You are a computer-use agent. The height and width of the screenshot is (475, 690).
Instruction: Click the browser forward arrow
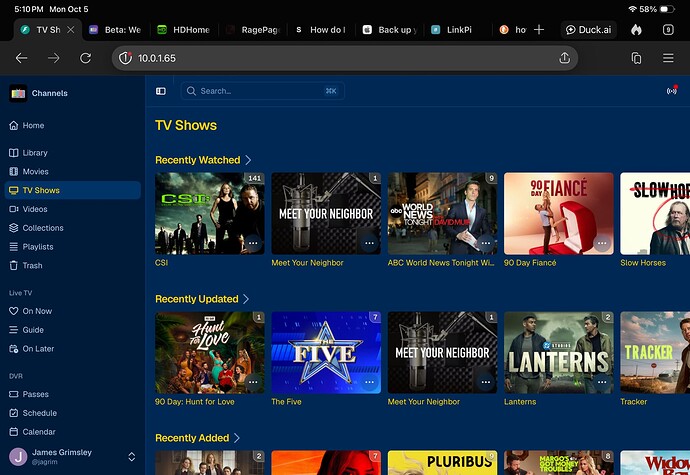(x=54, y=58)
